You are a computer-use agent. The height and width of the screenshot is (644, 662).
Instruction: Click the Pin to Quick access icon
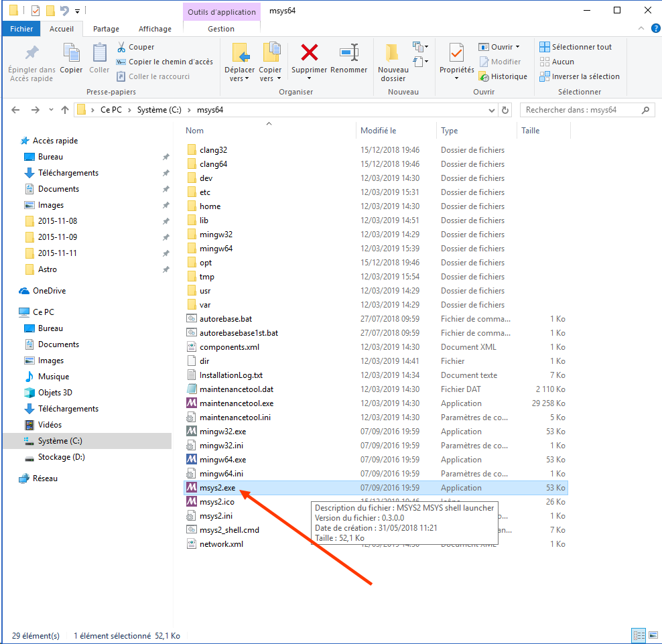coord(31,53)
